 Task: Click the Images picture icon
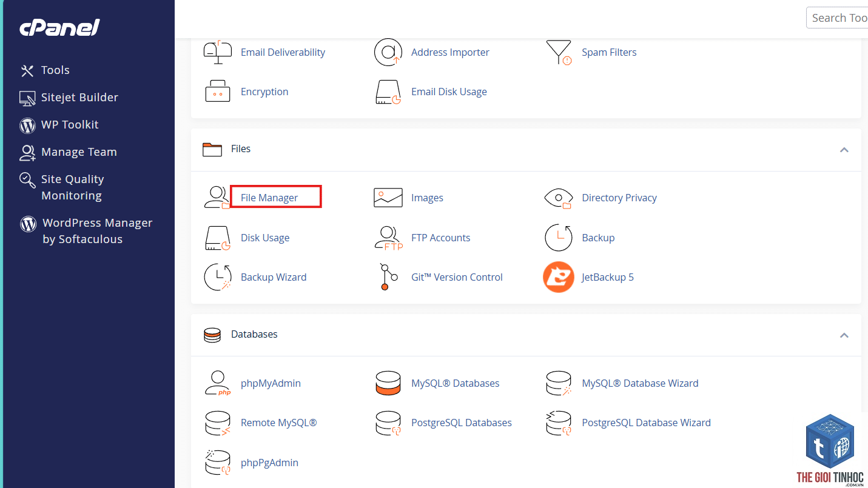click(388, 198)
